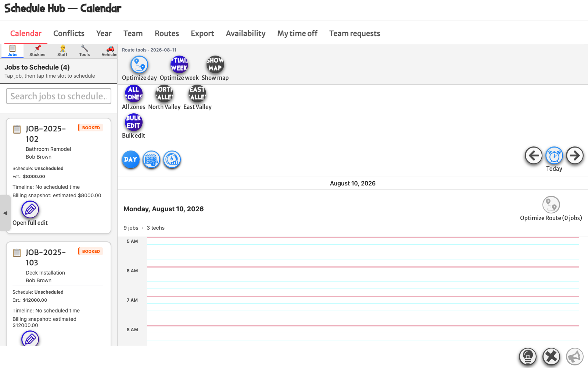Open the Vehicles sidebar tab
Image resolution: width=588 pixels, height=368 pixels.
coord(110,51)
